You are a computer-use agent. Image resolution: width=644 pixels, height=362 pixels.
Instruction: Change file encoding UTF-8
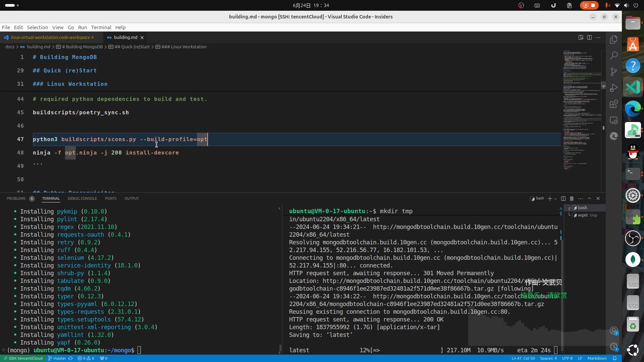567,358
